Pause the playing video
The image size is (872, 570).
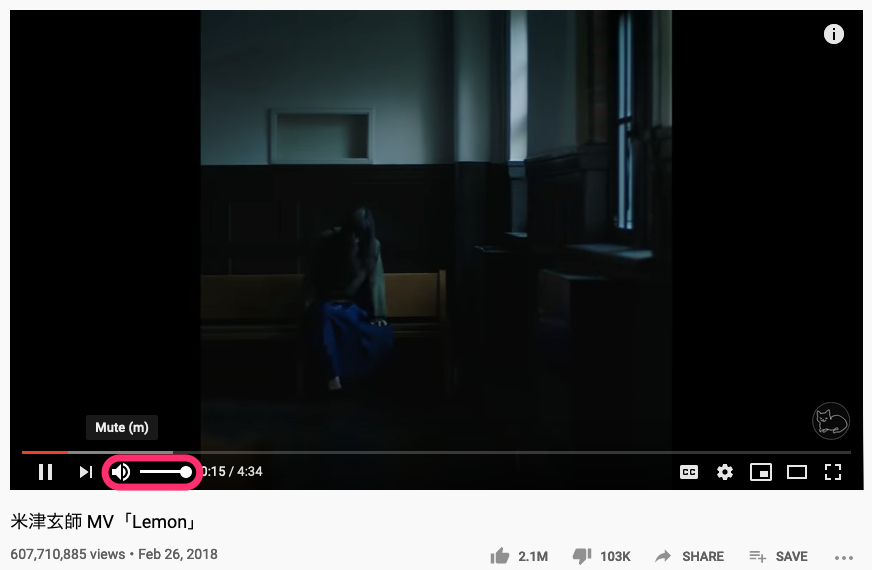(46, 472)
